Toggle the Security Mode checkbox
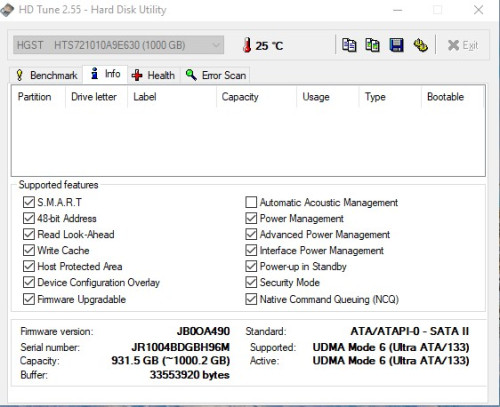 [x=251, y=282]
